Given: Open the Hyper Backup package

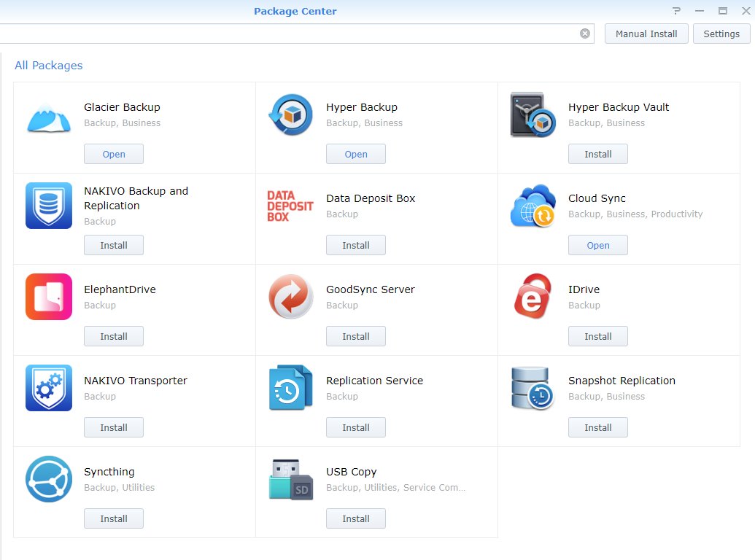Looking at the screenshot, I should (356, 154).
